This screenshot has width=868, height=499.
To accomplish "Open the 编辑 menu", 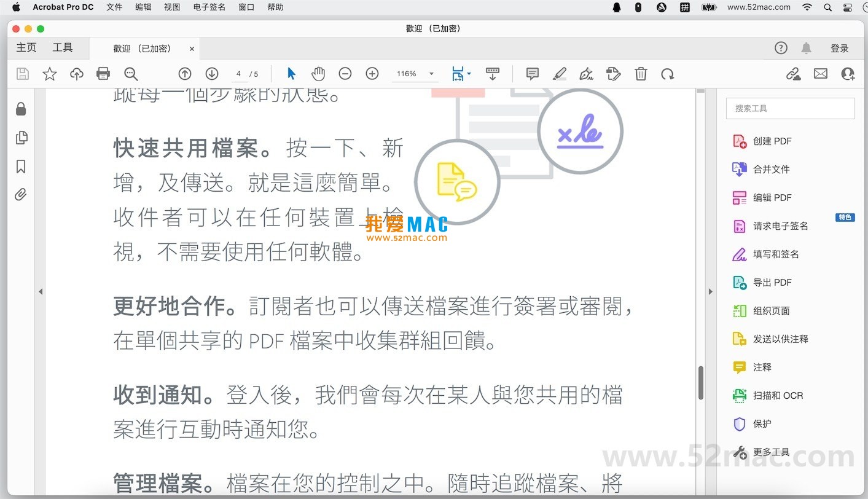I will [x=143, y=7].
